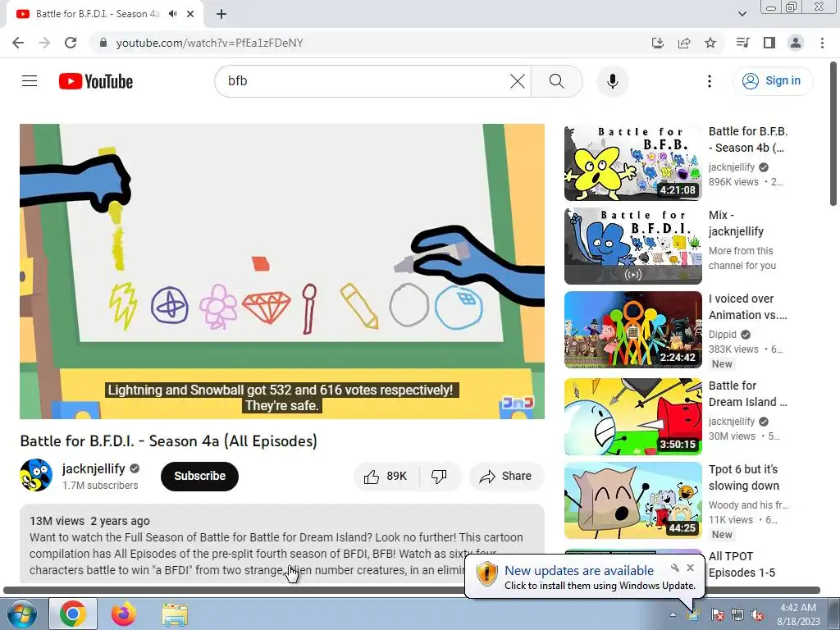Go to YouTube home via logo
Viewport: 840px width, 630px height.
pos(96,81)
